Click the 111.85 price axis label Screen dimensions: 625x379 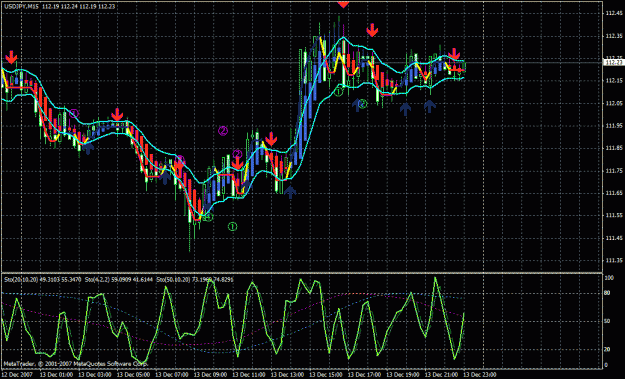(x=613, y=148)
